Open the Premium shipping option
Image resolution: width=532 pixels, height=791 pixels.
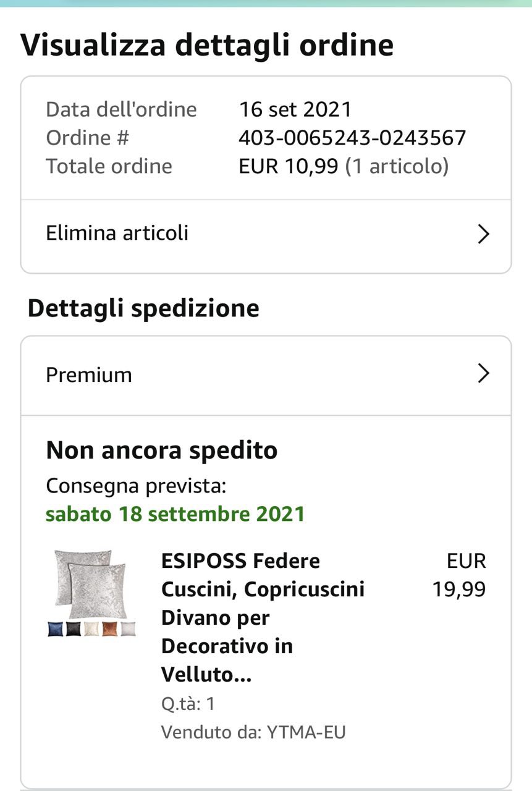(x=89, y=375)
